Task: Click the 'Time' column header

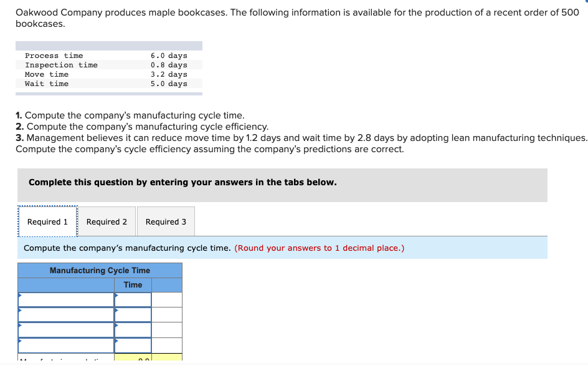Action: coord(133,285)
